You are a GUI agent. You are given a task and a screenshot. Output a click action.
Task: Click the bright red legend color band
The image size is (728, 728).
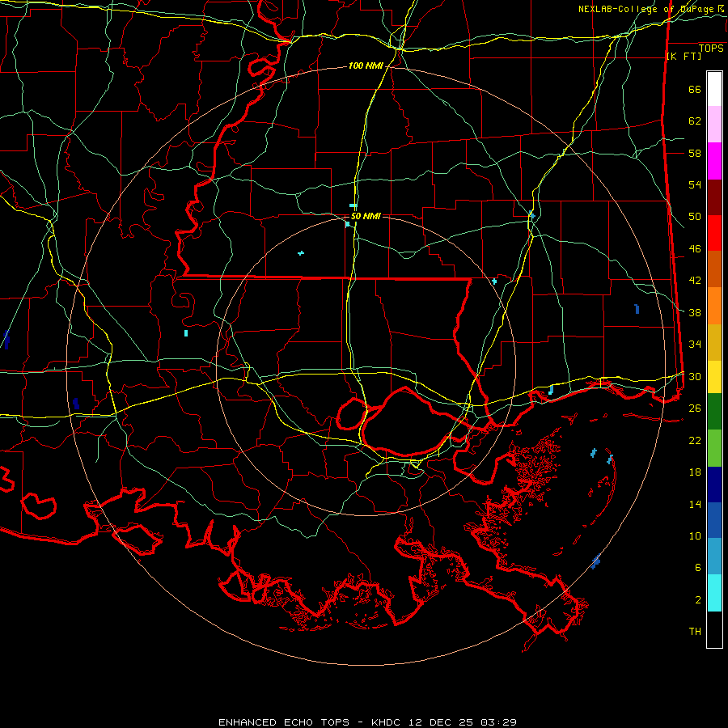point(714,233)
